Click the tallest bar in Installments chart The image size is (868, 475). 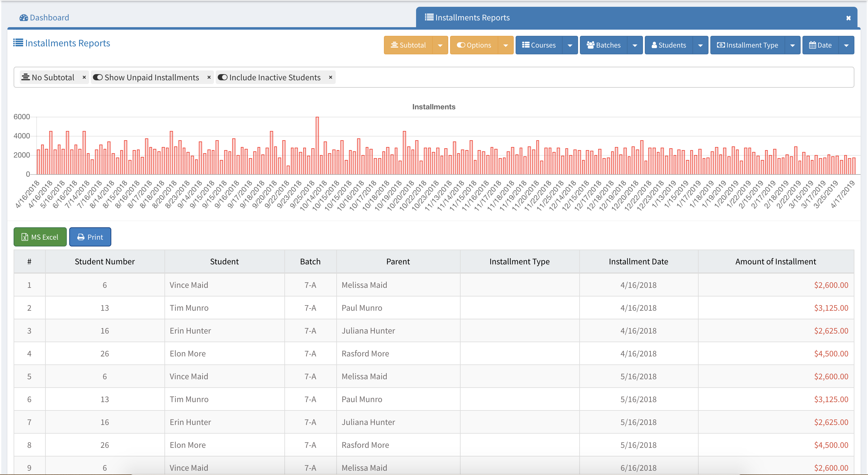click(x=317, y=145)
